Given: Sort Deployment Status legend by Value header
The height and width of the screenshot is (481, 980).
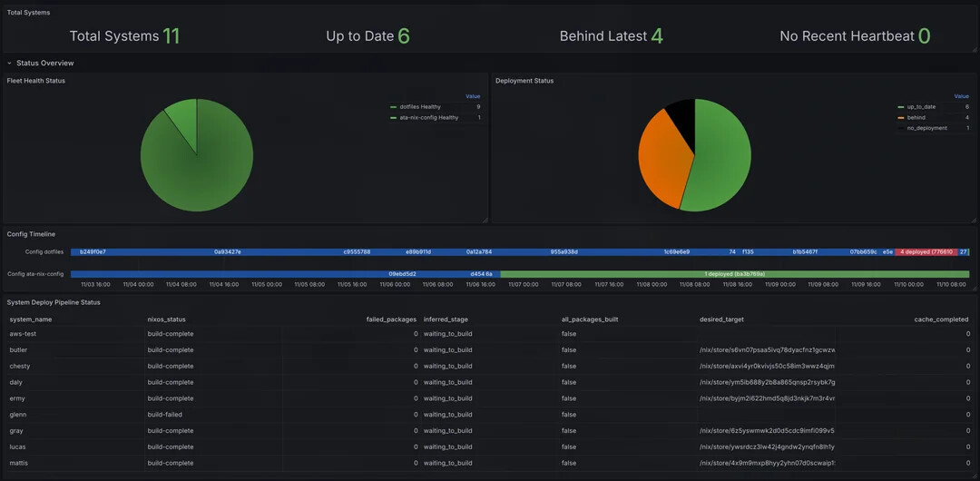Looking at the screenshot, I should (x=961, y=96).
